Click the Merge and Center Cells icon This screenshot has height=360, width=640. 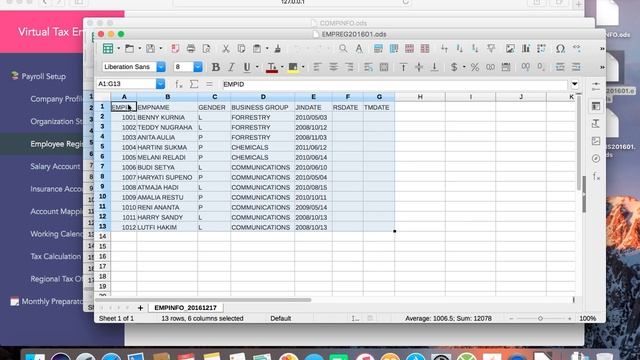pos(384,67)
